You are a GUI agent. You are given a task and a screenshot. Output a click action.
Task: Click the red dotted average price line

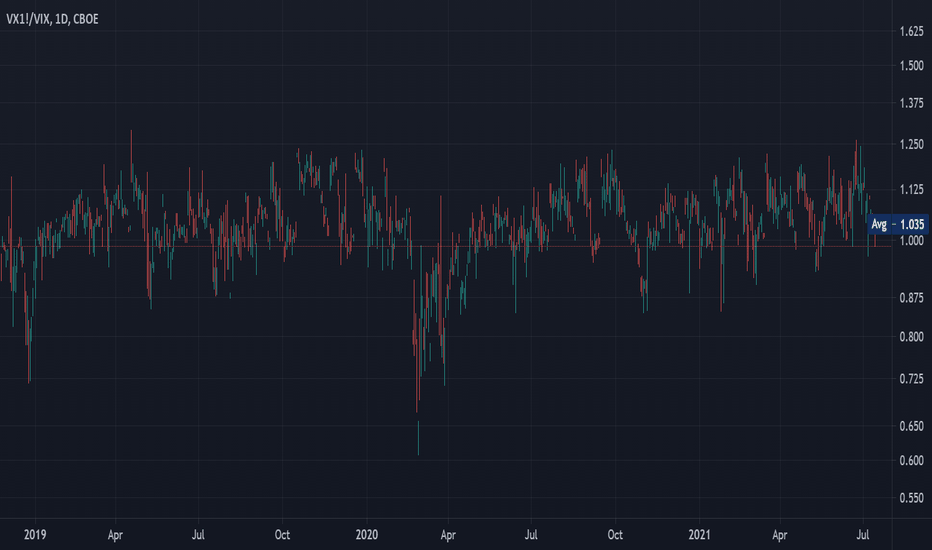[446, 246]
